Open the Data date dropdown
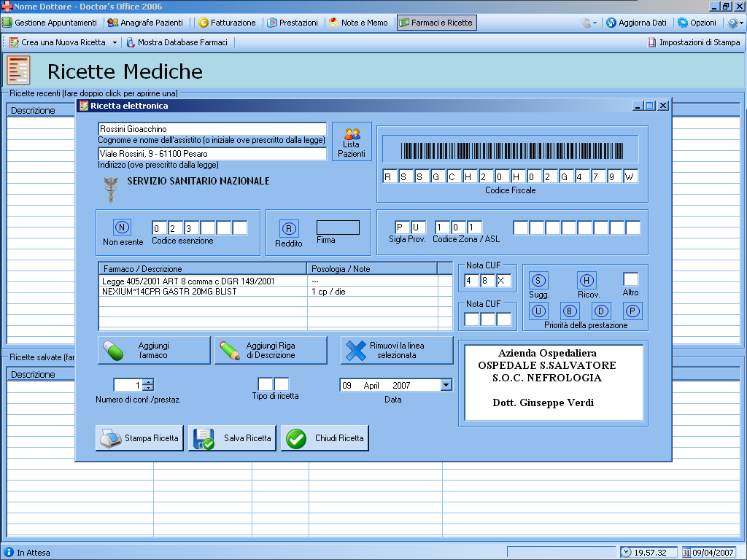Viewport: 747px width, 560px height. [446, 385]
